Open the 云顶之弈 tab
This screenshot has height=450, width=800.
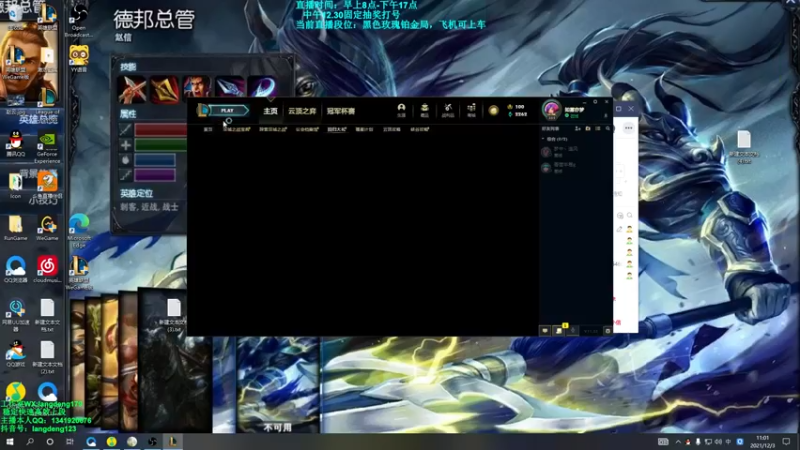[302, 111]
